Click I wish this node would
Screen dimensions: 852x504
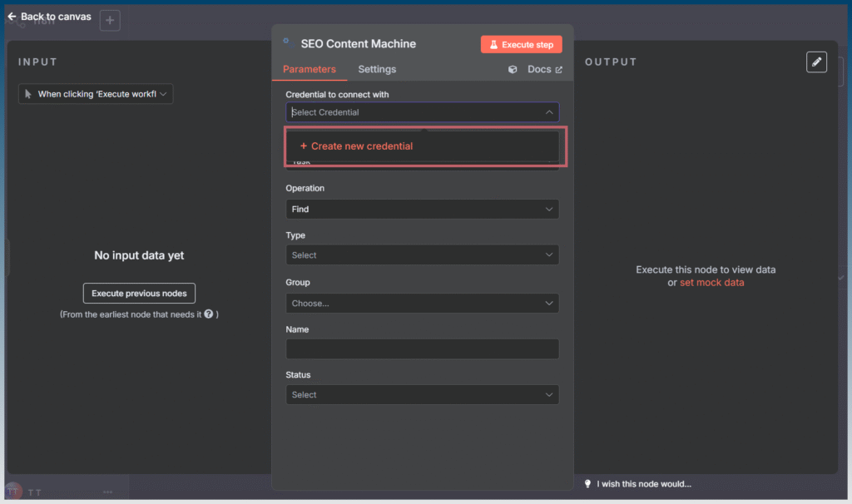coord(644,484)
